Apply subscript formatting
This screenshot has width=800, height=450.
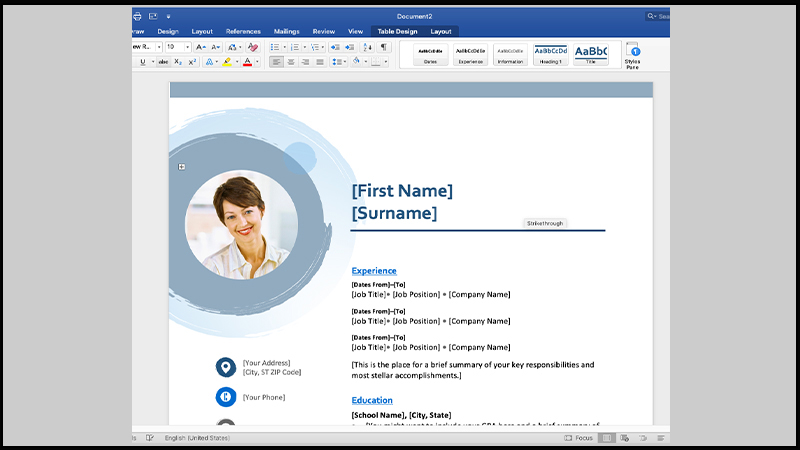(178, 62)
